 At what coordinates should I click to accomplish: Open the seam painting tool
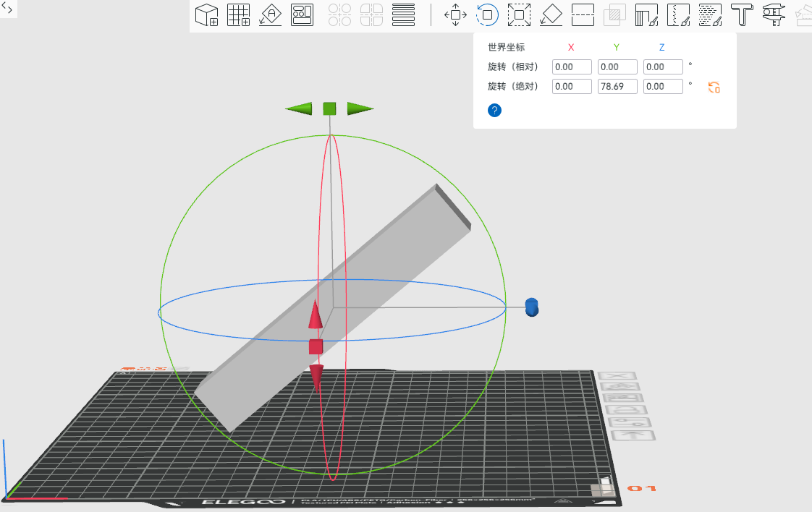(678, 14)
